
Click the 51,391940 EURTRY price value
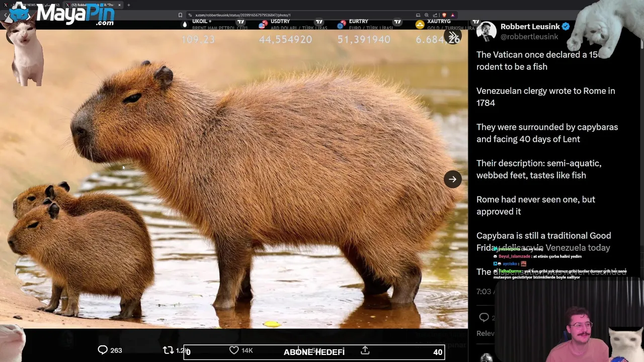point(364,39)
